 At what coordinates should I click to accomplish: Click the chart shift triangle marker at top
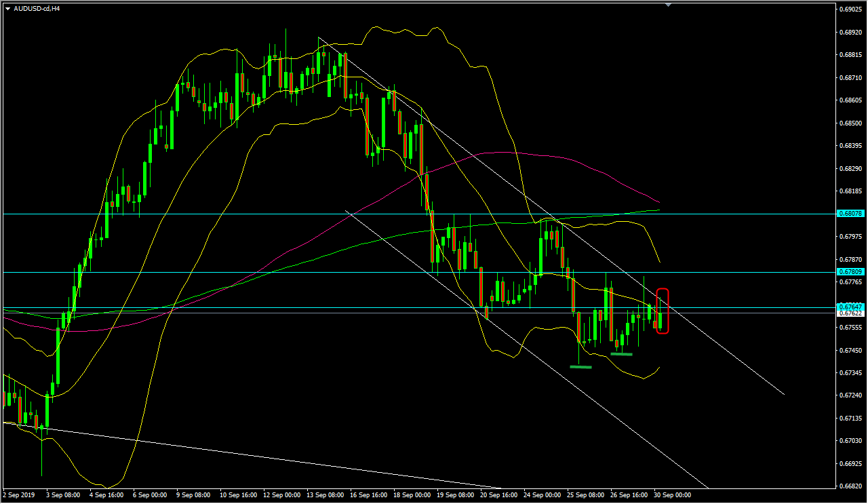669,5
